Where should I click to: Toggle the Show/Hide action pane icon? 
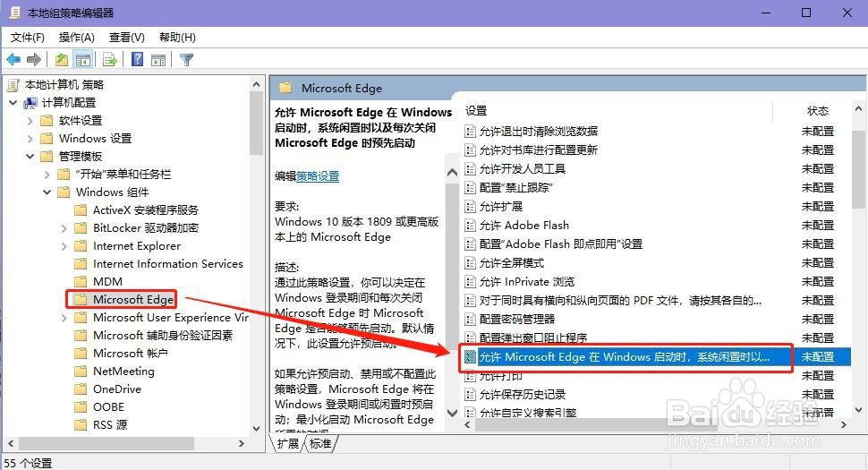[x=158, y=59]
